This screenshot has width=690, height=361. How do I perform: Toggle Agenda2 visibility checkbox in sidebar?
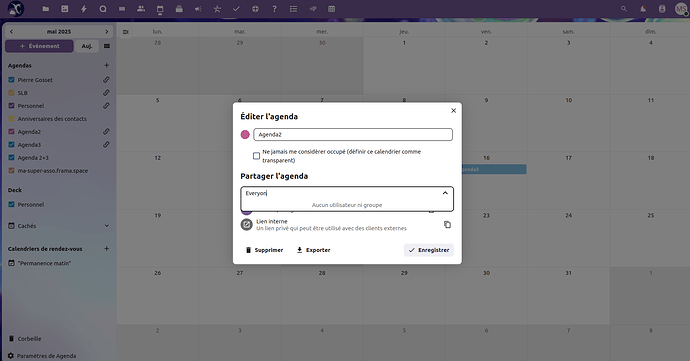pos(11,132)
